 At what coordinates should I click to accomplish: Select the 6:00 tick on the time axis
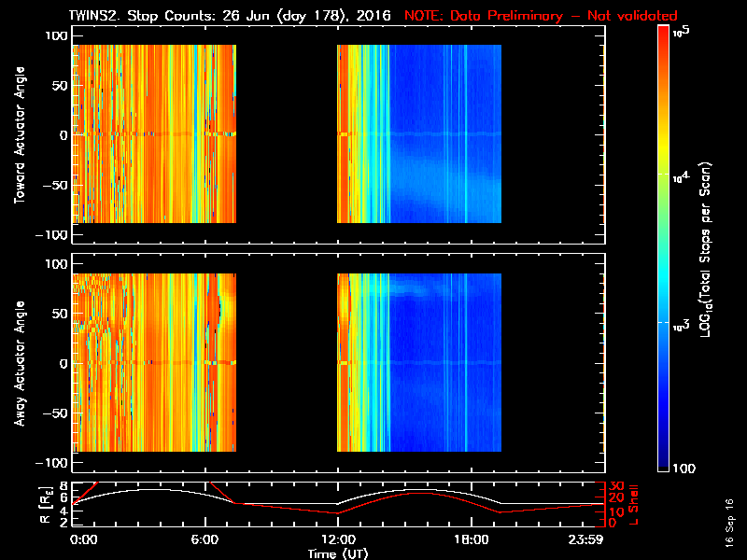point(204,539)
